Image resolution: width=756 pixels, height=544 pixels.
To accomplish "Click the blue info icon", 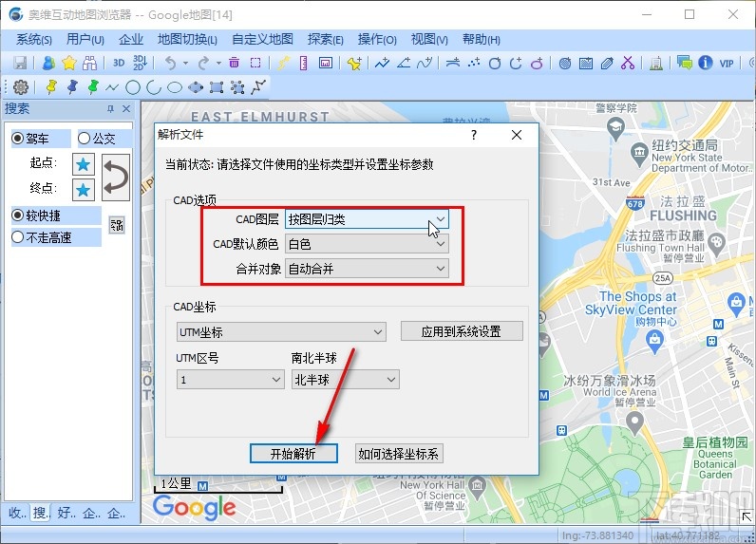I will (x=706, y=63).
